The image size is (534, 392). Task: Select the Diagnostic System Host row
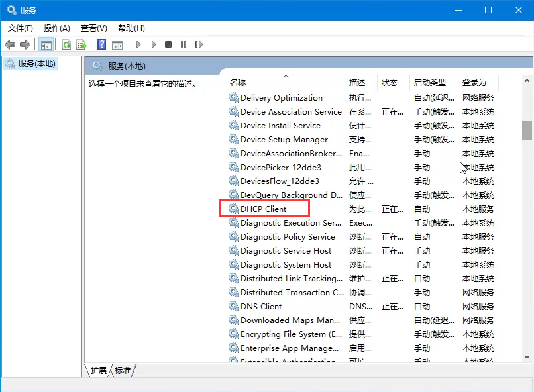362,265
